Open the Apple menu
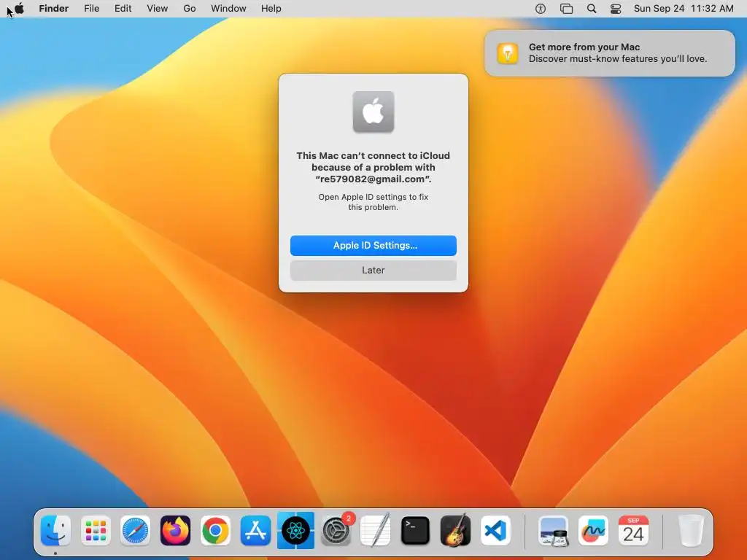Screen dimensions: 747x560 click(19, 8)
